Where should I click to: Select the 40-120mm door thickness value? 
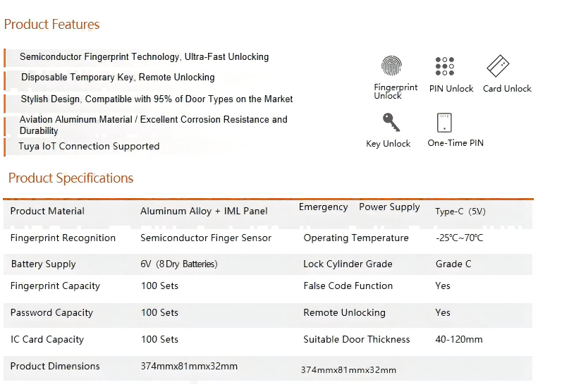(x=459, y=340)
